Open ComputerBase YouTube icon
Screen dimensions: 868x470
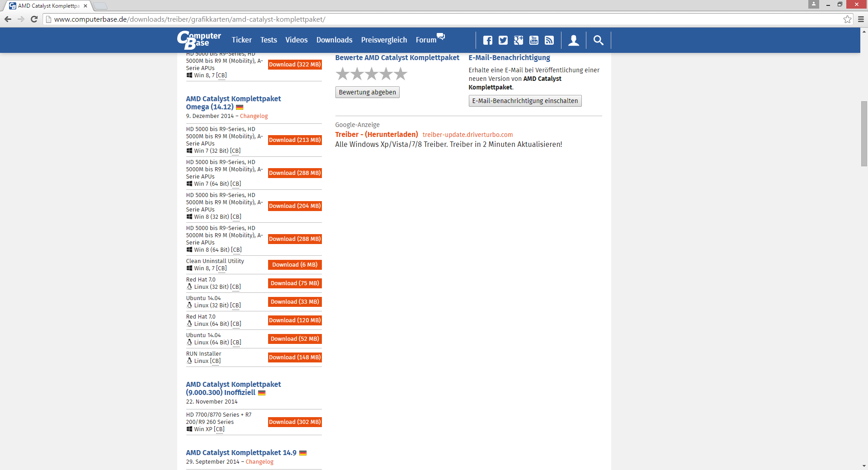[x=533, y=40]
